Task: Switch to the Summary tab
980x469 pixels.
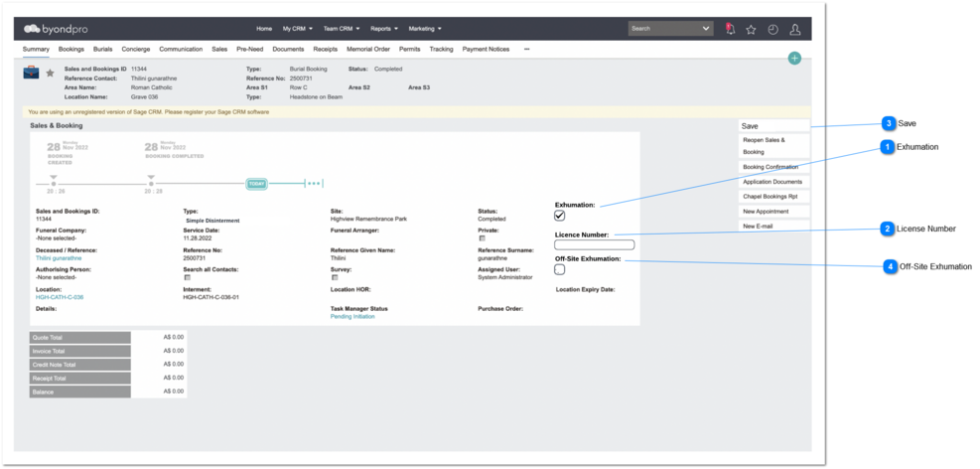Action: 37,49
